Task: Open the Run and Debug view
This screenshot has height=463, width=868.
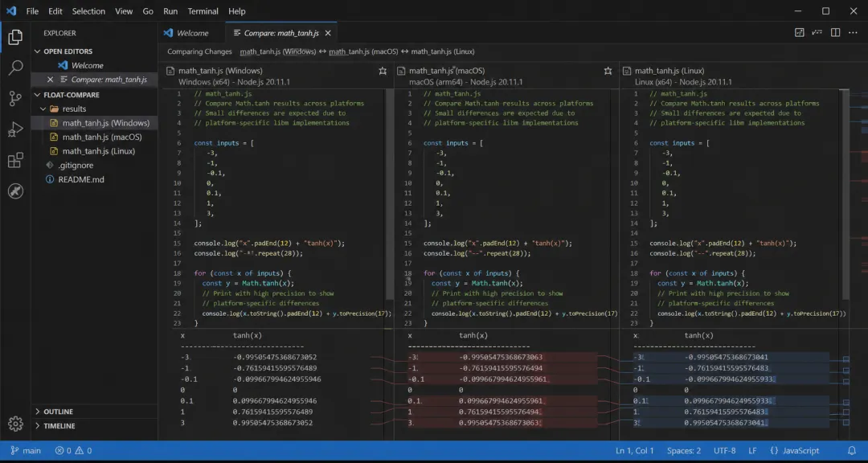Action: tap(15, 129)
